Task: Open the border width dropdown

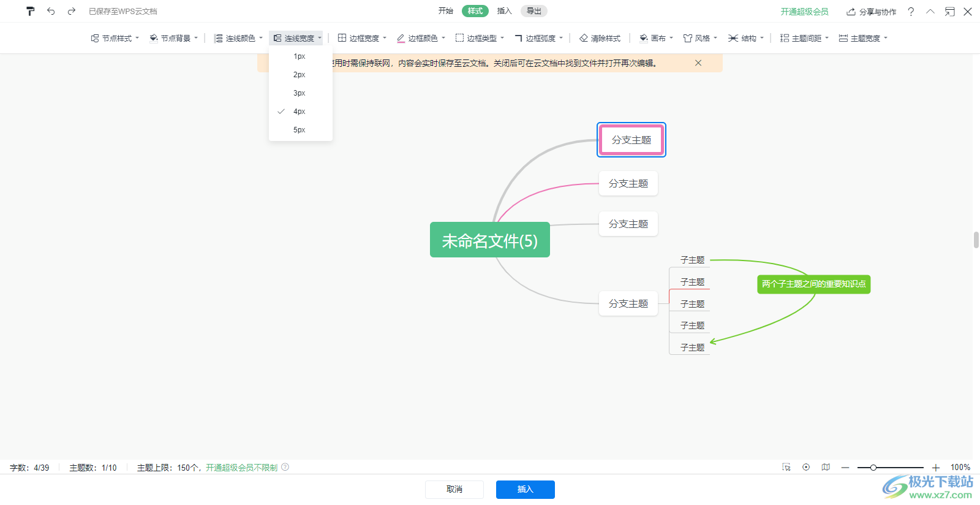Action: [x=363, y=38]
